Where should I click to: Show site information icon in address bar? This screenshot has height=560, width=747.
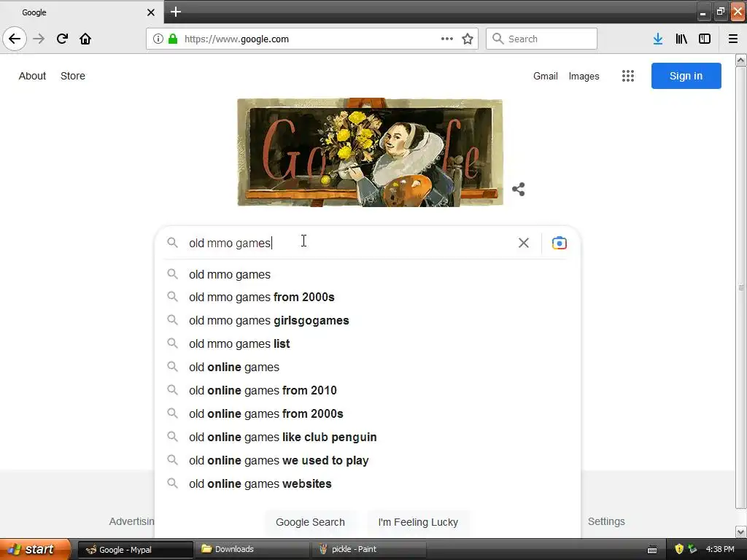(x=158, y=39)
